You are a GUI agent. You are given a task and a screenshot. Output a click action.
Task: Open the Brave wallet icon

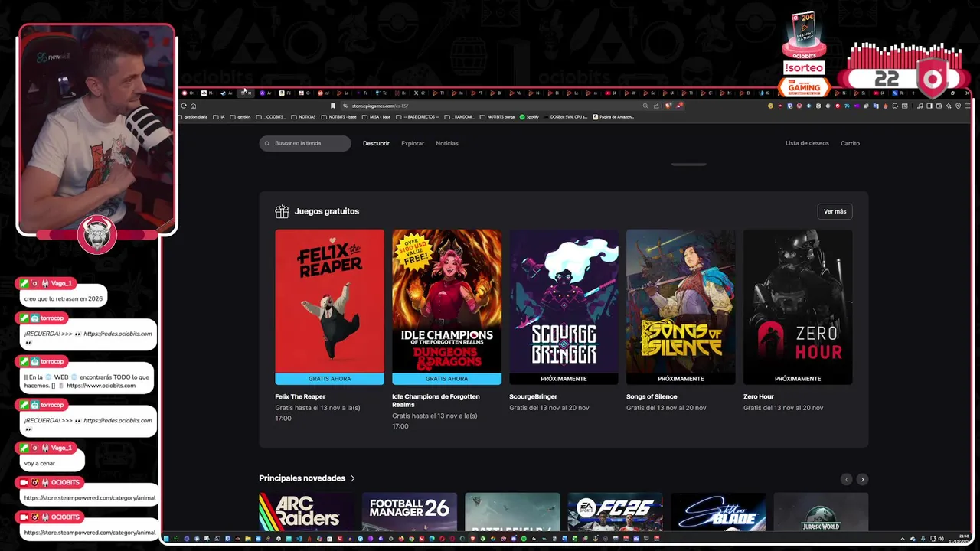(x=939, y=106)
